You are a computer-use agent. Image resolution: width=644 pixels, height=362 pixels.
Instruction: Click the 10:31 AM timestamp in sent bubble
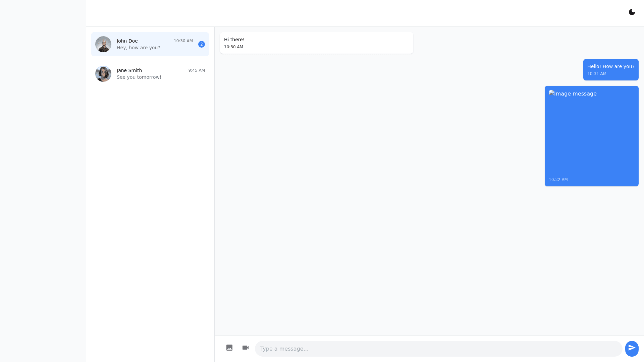click(597, 74)
